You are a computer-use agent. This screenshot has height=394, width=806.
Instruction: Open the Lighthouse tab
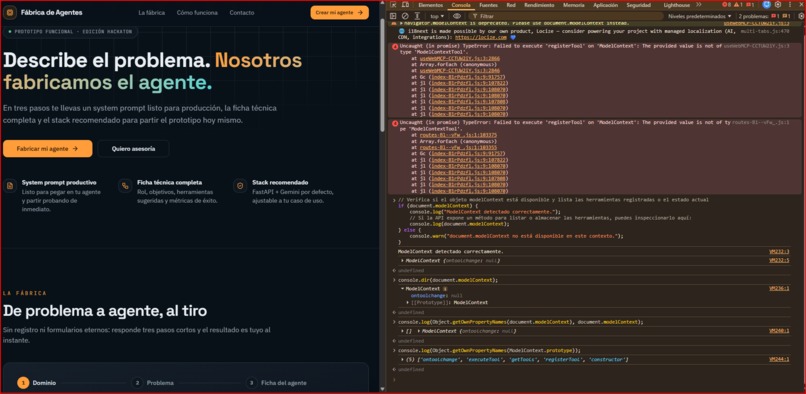pos(676,5)
